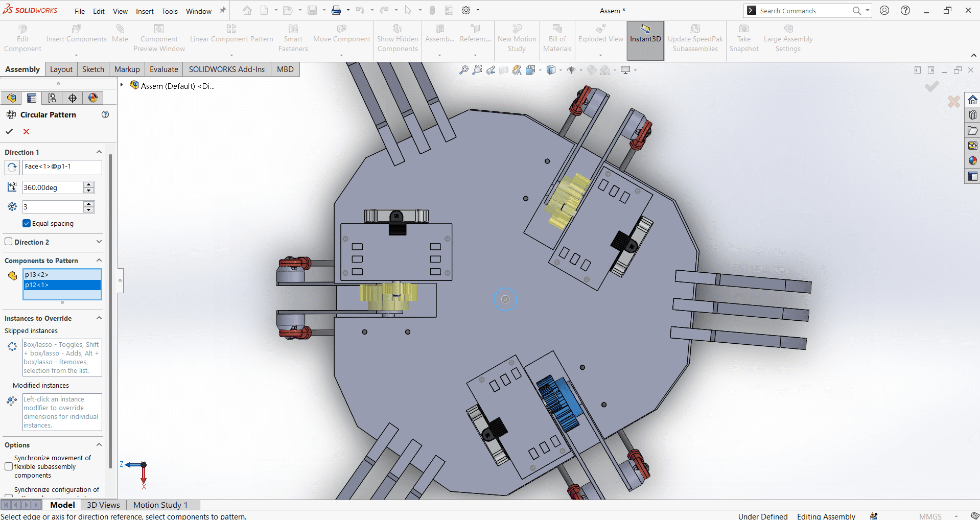
Task: Click the Section View icon
Action: tap(504, 70)
